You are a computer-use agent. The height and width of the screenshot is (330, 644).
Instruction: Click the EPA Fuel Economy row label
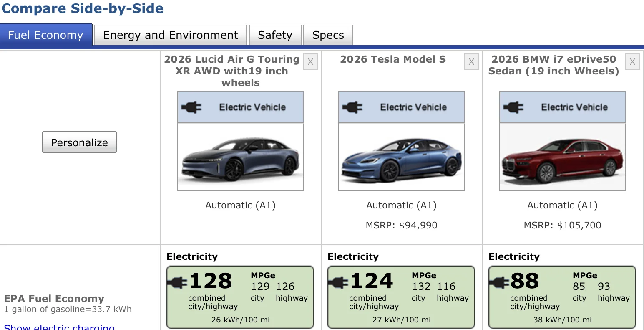tap(54, 299)
